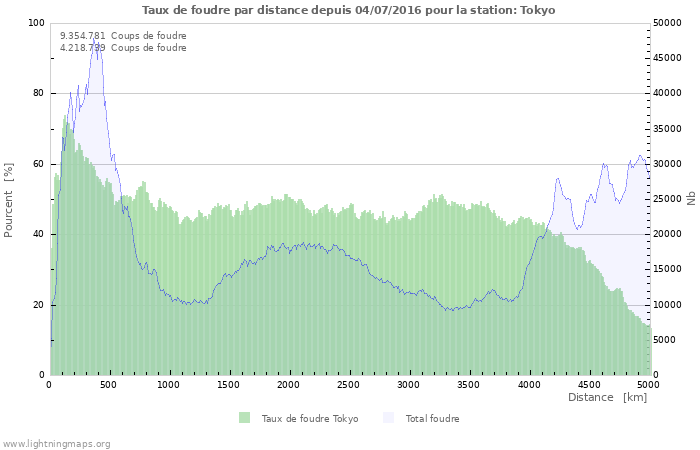Click the '4.218.739 Coups de foudre' annotation
The height and width of the screenshot is (450, 700).
(123, 47)
